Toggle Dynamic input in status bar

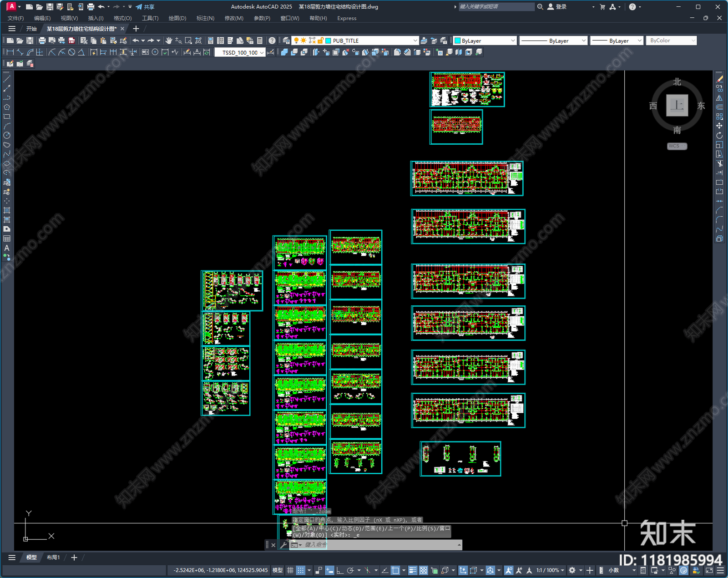coord(329,570)
